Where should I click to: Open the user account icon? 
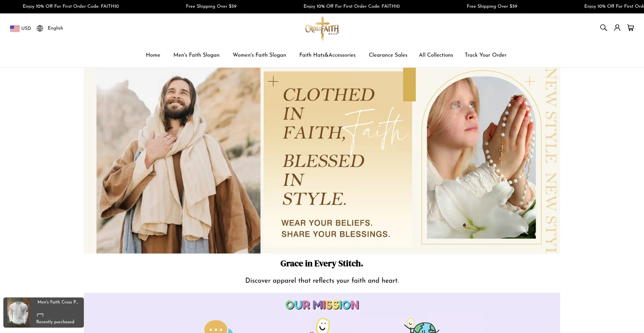[617, 28]
